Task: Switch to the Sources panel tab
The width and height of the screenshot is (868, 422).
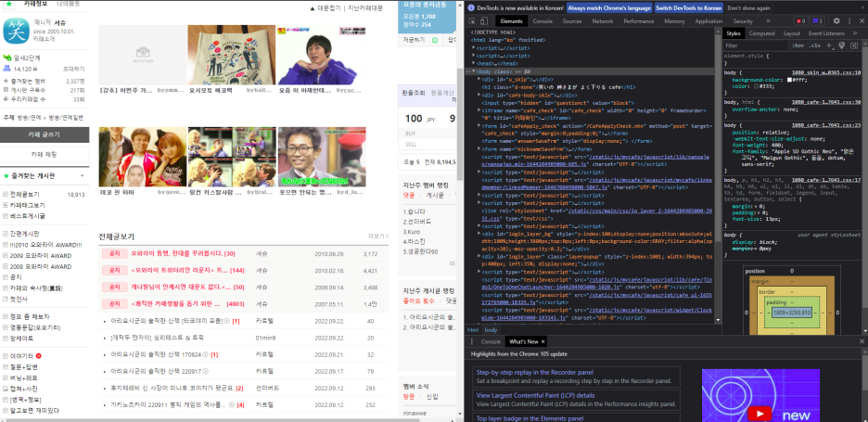Action: [572, 21]
